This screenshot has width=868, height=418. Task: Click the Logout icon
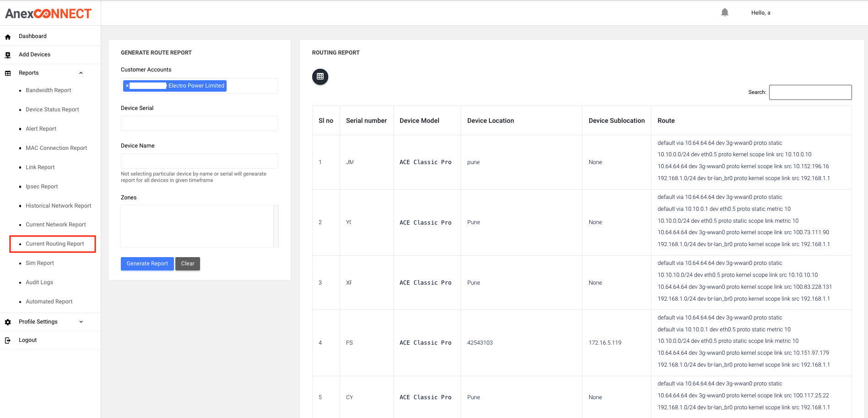(x=8, y=341)
